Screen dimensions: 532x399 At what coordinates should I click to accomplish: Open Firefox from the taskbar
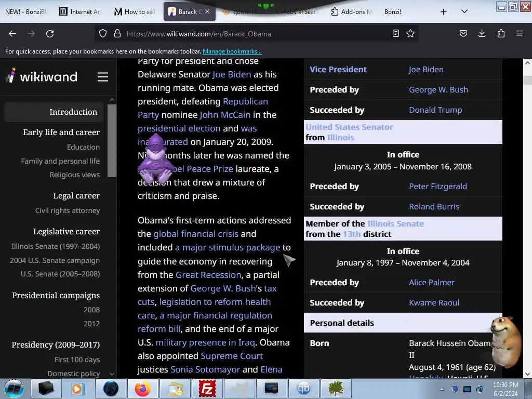142,389
